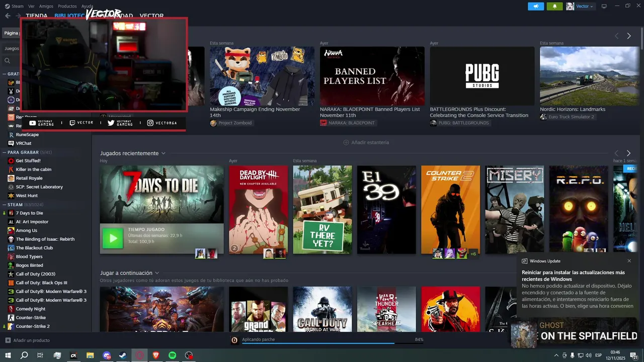Image resolution: width=644 pixels, height=362 pixels.
Task: Open the Ver menu
Action: (31, 6)
